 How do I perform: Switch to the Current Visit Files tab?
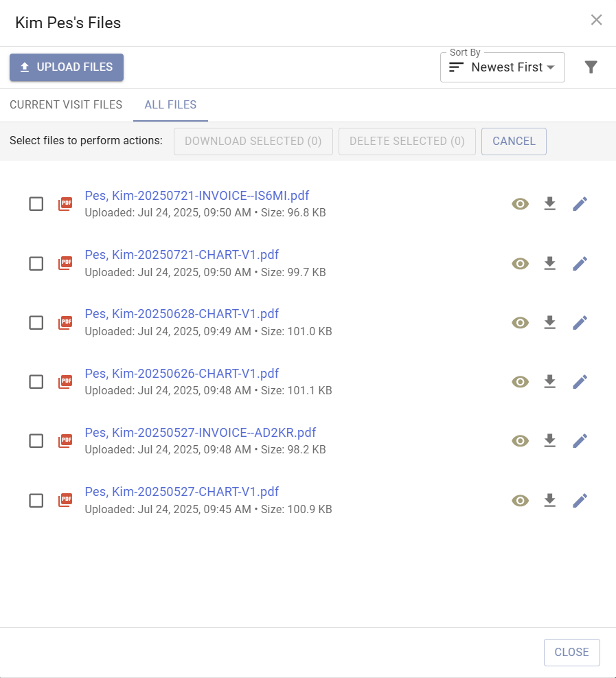(66, 104)
